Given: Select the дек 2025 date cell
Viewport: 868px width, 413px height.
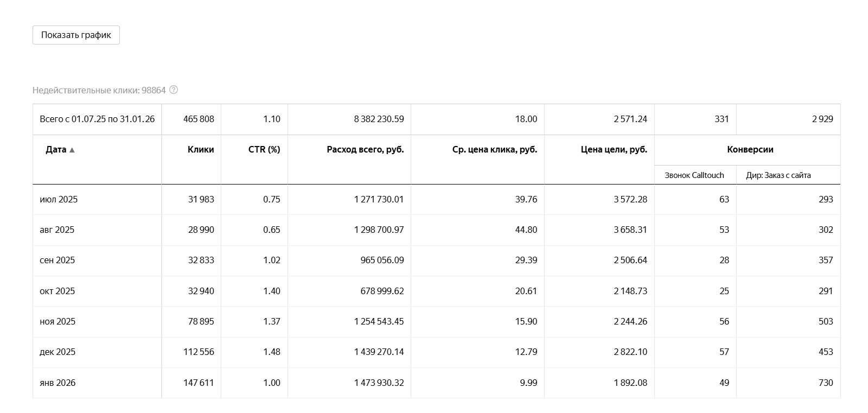Looking at the screenshot, I should [x=57, y=352].
